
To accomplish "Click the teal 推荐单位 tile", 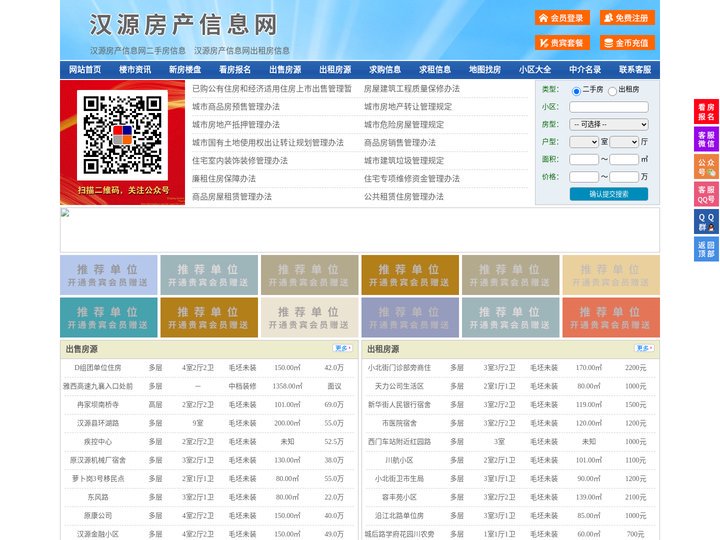I will [109, 317].
